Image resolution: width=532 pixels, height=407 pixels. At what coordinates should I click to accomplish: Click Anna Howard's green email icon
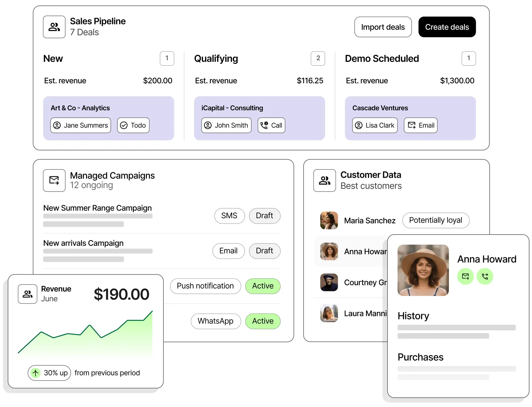pyautogui.click(x=465, y=276)
